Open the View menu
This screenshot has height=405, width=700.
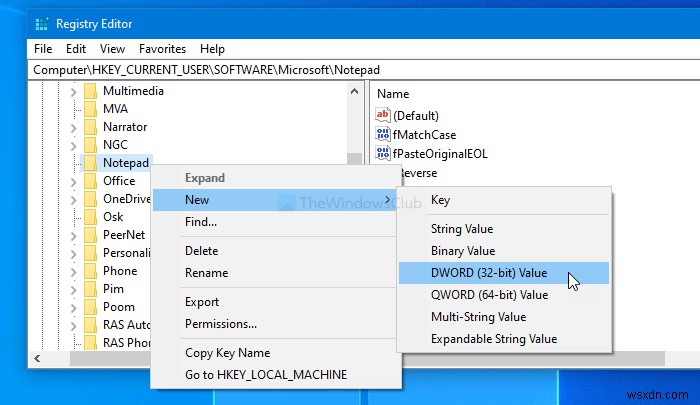coord(112,49)
